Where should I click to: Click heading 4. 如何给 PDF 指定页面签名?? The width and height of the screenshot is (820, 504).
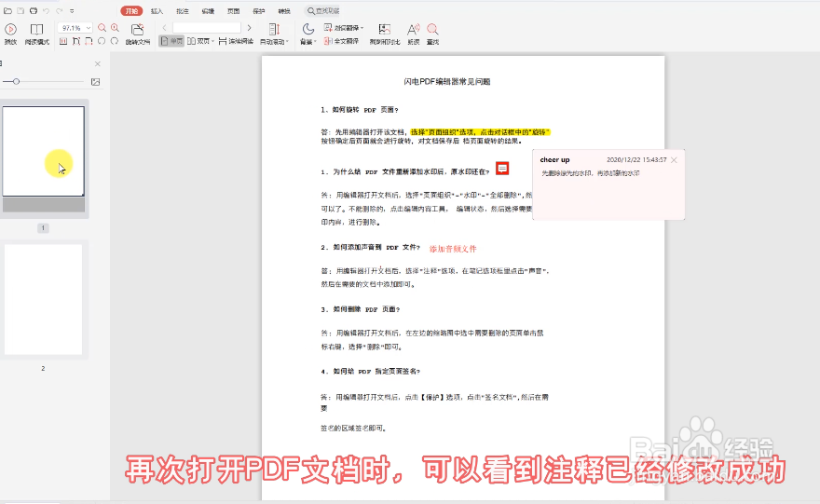click(x=370, y=372)
